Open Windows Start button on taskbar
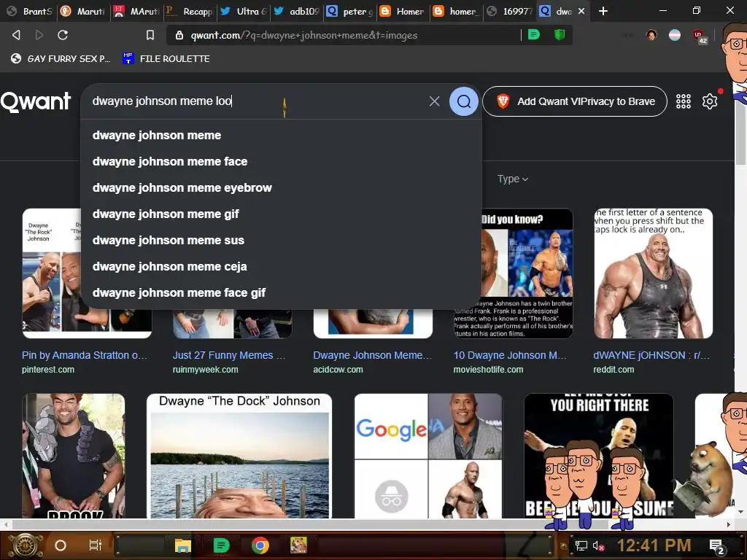The width and height of the screenshot is (747, 560). pyautogui.click(x=26, y=545)
